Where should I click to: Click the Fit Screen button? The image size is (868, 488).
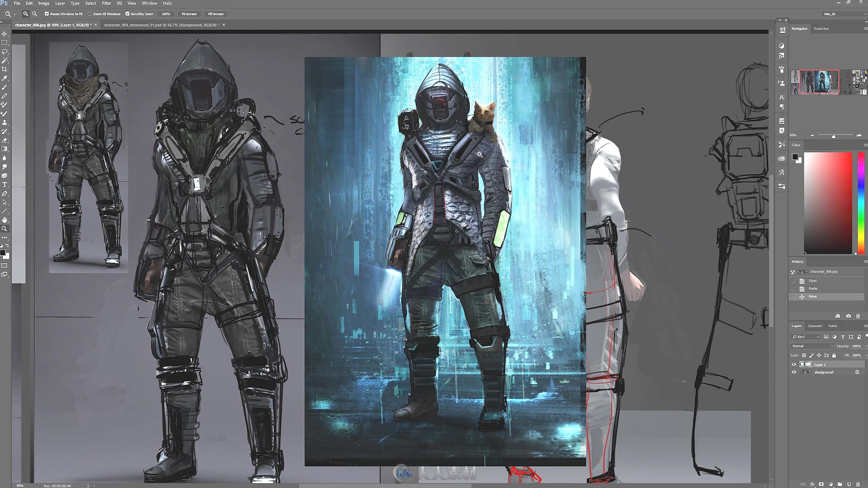[x=189, y=14]
